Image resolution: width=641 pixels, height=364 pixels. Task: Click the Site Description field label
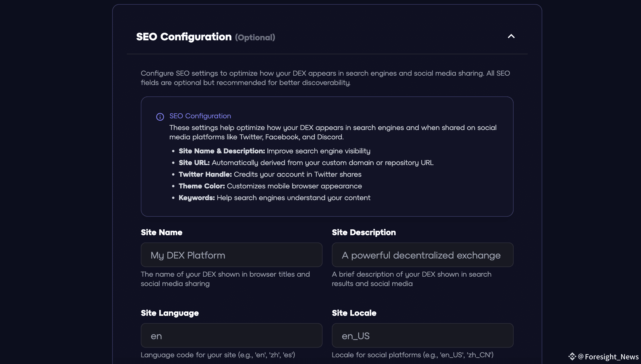[364, 233]
